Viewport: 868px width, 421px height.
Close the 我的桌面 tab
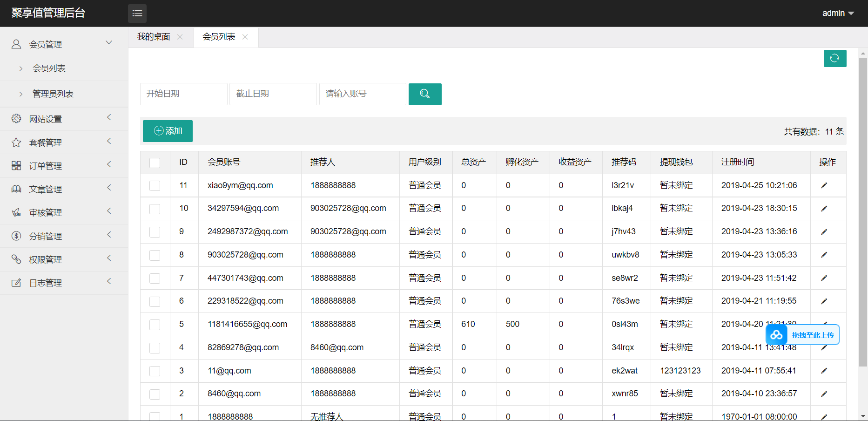[x=180, y=37]
